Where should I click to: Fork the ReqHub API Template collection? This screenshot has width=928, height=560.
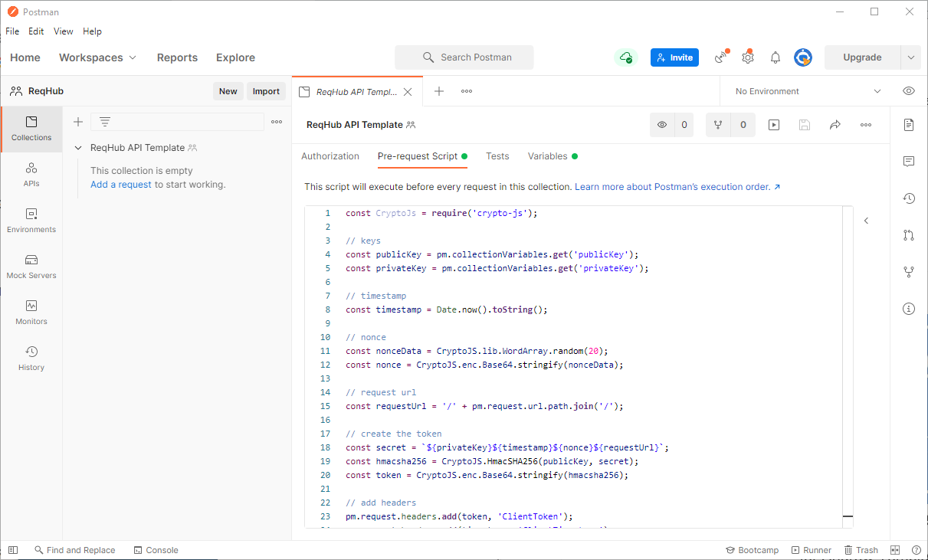[x=718, y=124]
